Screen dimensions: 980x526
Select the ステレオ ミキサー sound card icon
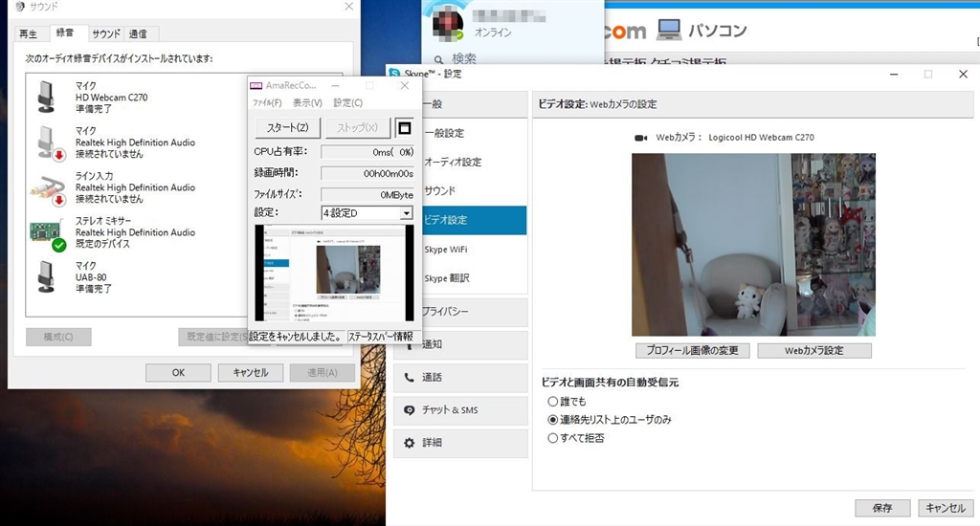[48, 234]
